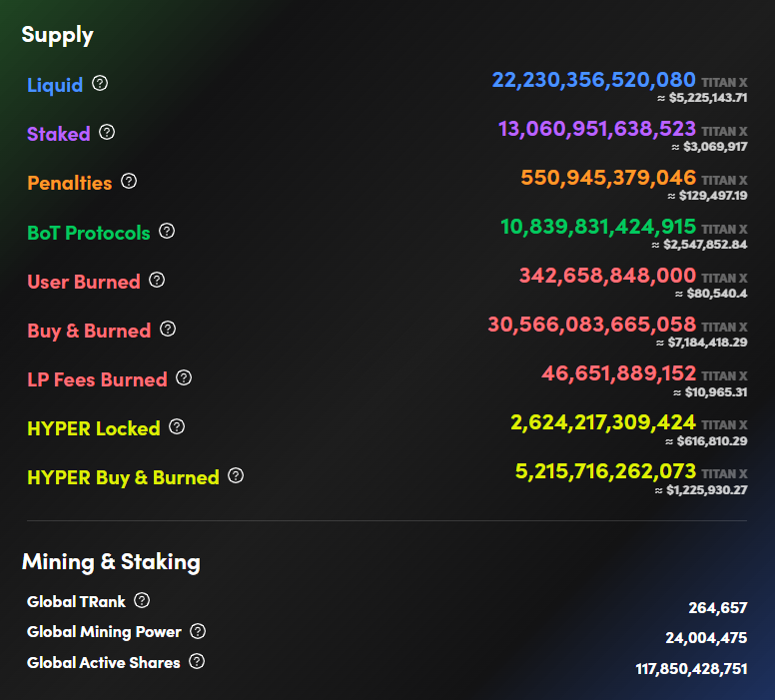Click the Liquid amount 22,230,356,520,080
The height and width of the screenshot is (700, 775).
(x=593, y=80)
